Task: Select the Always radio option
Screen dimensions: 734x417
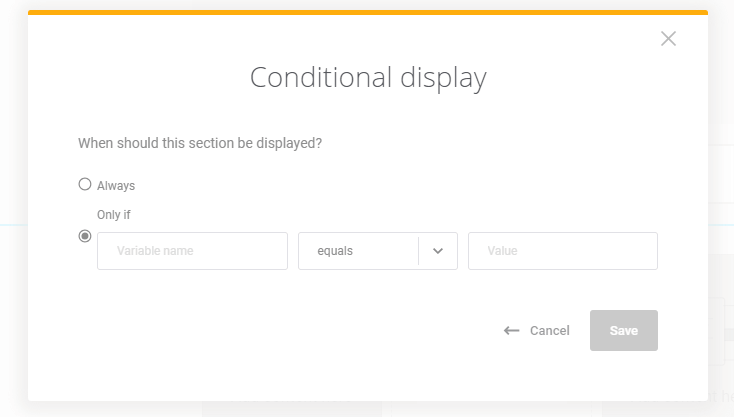Action: point(85,184)
